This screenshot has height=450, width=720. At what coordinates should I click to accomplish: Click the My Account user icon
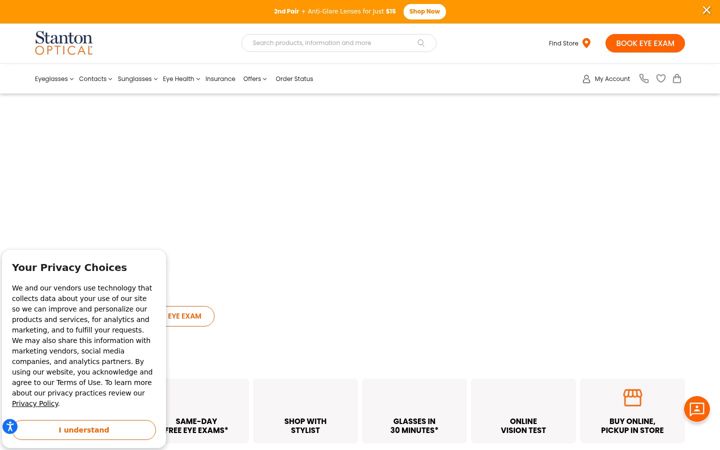[x=586, y=79]
